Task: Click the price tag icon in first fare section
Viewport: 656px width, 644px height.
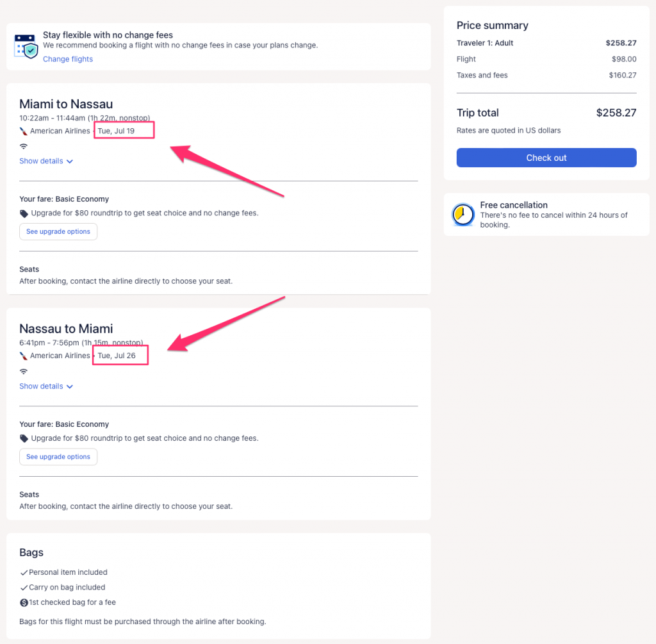Action: [x=24, y=213]
